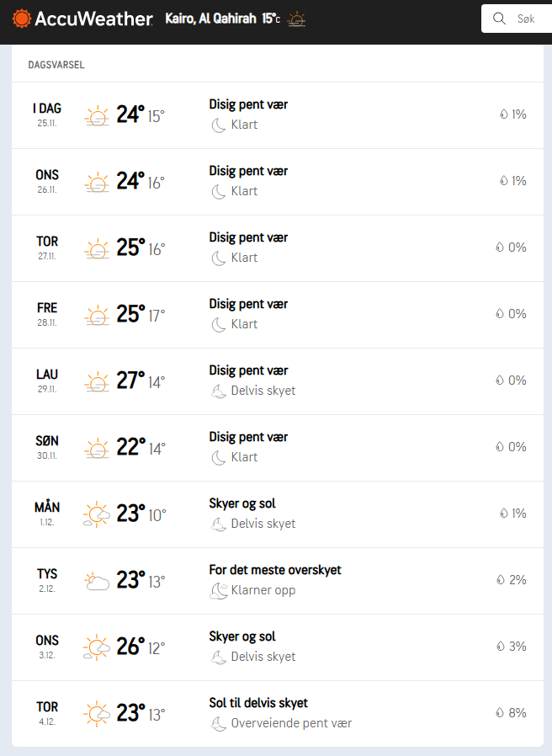Click the DAGSVARSEL section heading
The image size is (552, 756).
(x=56, y=65)
